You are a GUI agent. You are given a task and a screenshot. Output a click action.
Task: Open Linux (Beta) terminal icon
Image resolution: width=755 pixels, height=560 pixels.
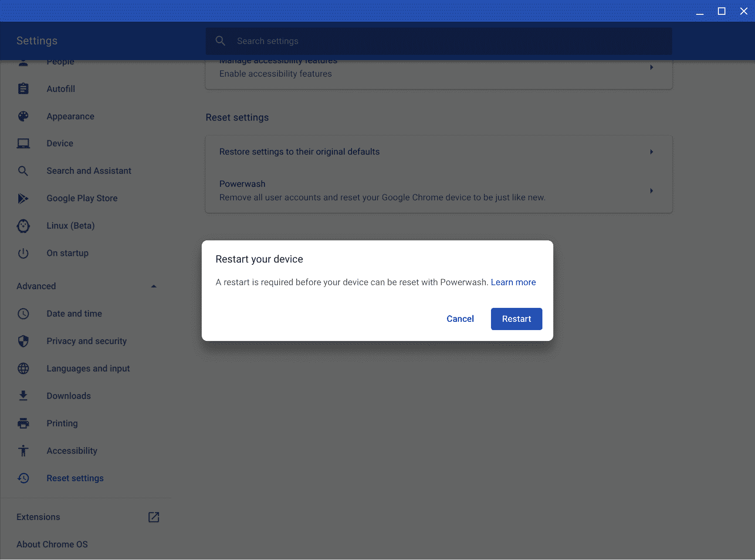(23, 226)
